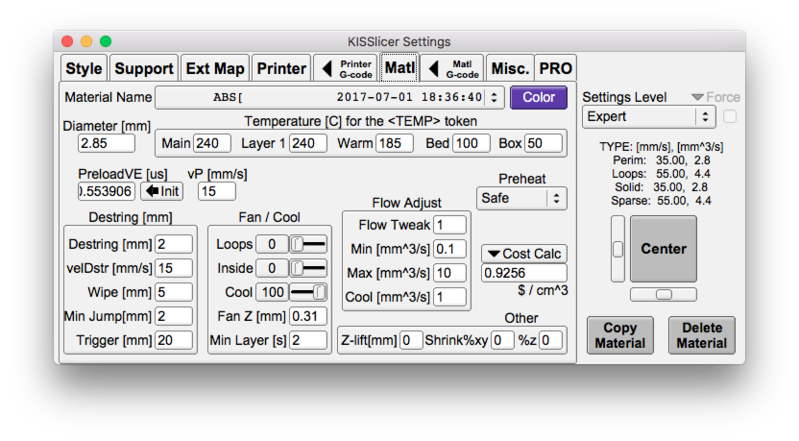The width and height of the screenshot is (799, 441).
Task: Click the Shrink%xy field
Action: tap(502, 340)
